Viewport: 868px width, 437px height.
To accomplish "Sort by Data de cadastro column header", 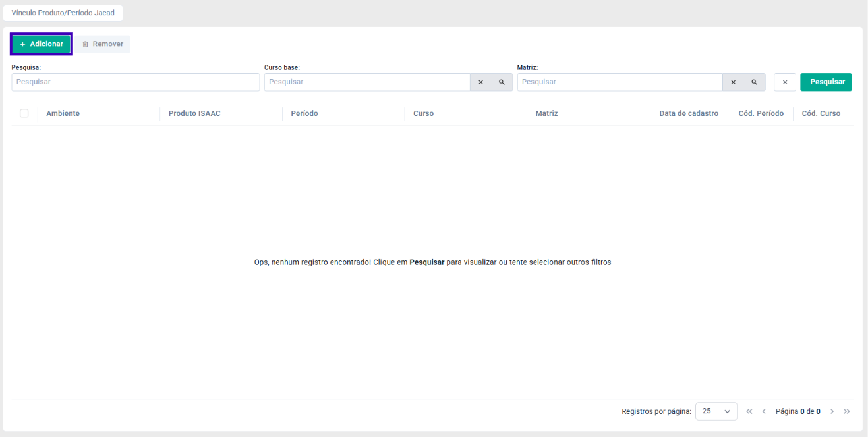I will 689,113.
